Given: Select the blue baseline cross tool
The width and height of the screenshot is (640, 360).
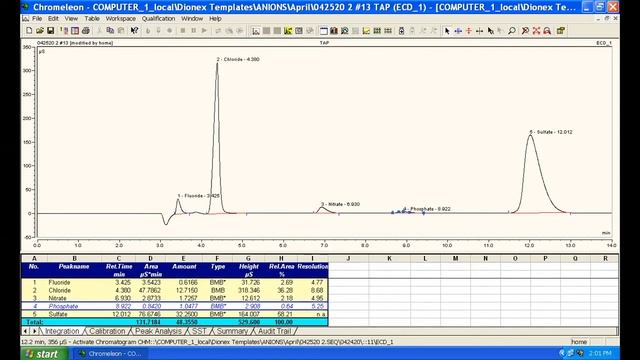Looking at the screenshot, I should click(x=458, y=31).
